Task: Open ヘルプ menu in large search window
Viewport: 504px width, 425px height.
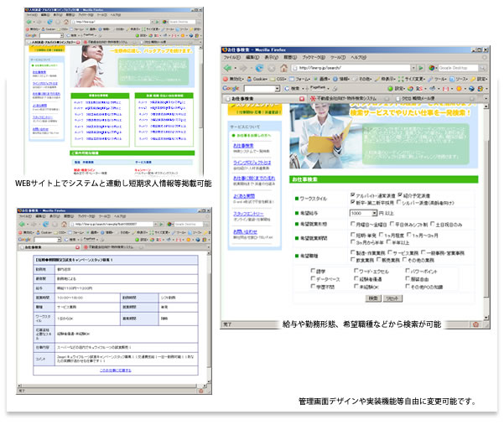Action: point(358,58)
